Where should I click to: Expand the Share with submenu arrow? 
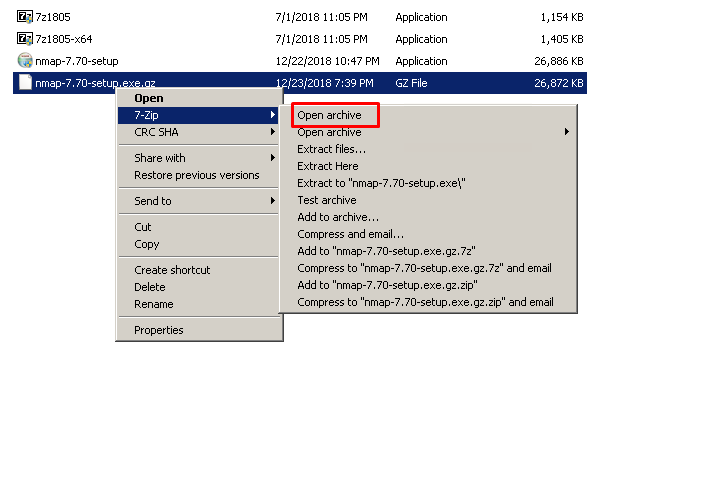273,157
